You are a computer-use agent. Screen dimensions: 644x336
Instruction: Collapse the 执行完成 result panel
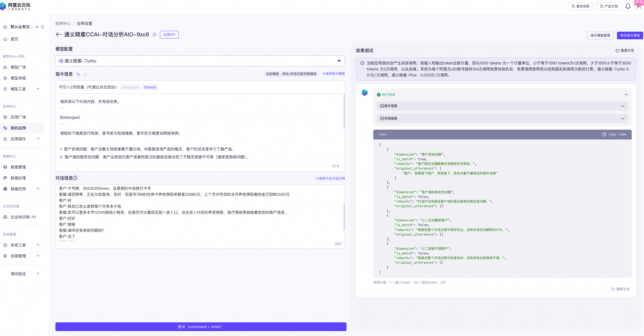point(626,95)
